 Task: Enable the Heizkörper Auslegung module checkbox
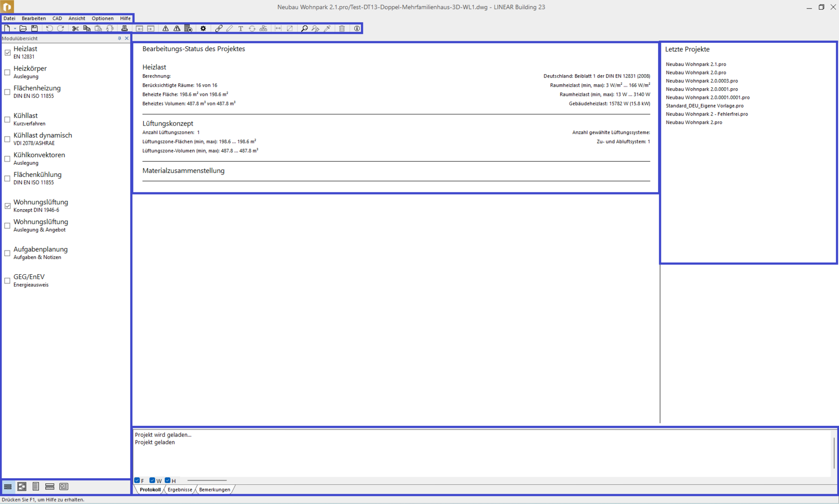8,73
